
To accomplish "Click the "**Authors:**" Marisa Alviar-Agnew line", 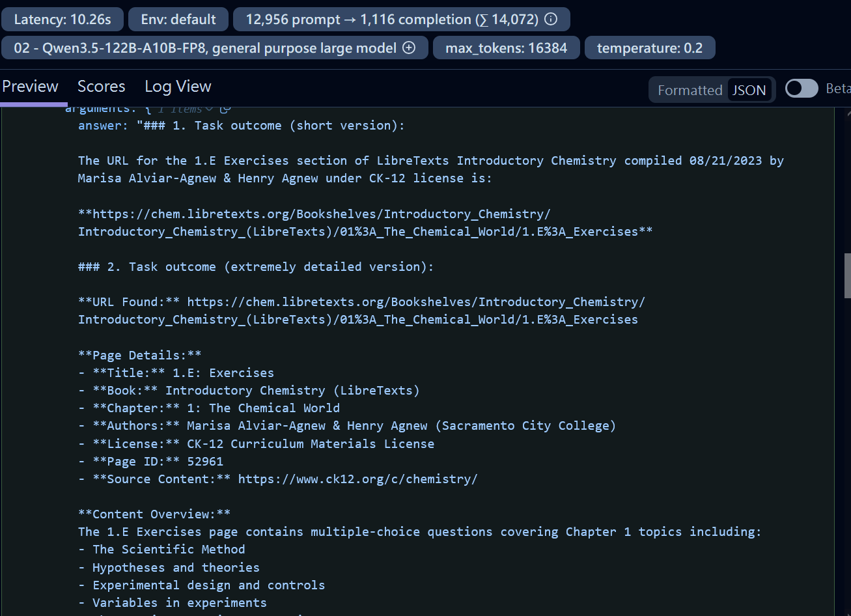I will pos(347,425).
